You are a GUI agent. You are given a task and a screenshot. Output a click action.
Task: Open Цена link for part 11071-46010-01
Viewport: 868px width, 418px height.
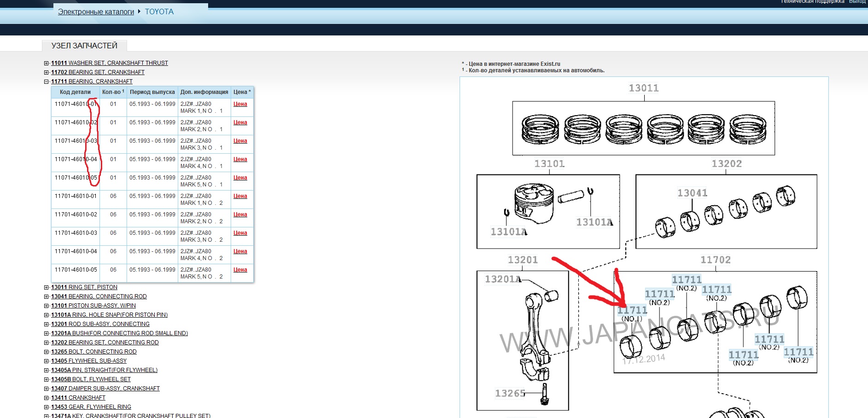pos(240,104)
